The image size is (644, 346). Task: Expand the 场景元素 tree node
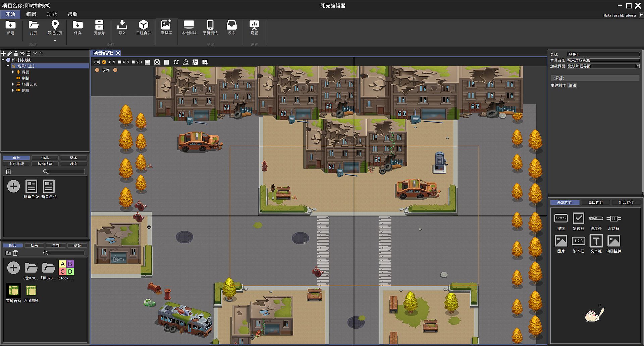tap(13, 84)
